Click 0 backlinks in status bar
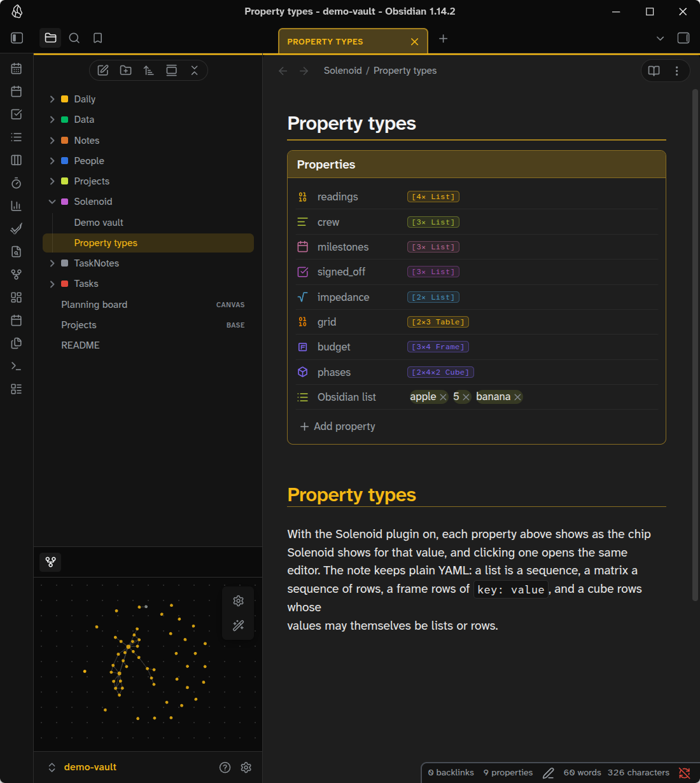Screen dimensions: 700x783 451,773
